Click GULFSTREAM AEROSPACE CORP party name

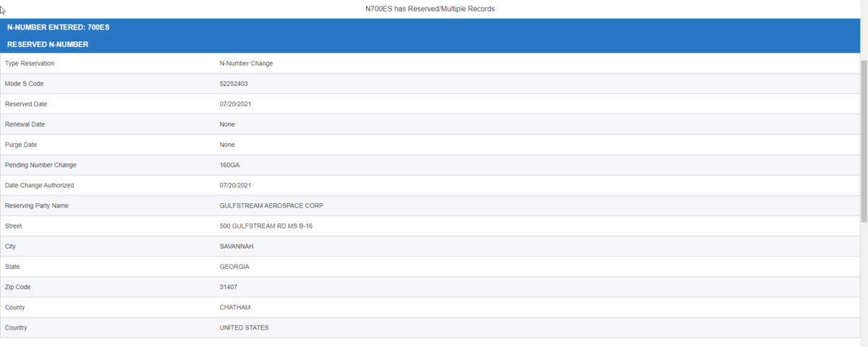271,206
